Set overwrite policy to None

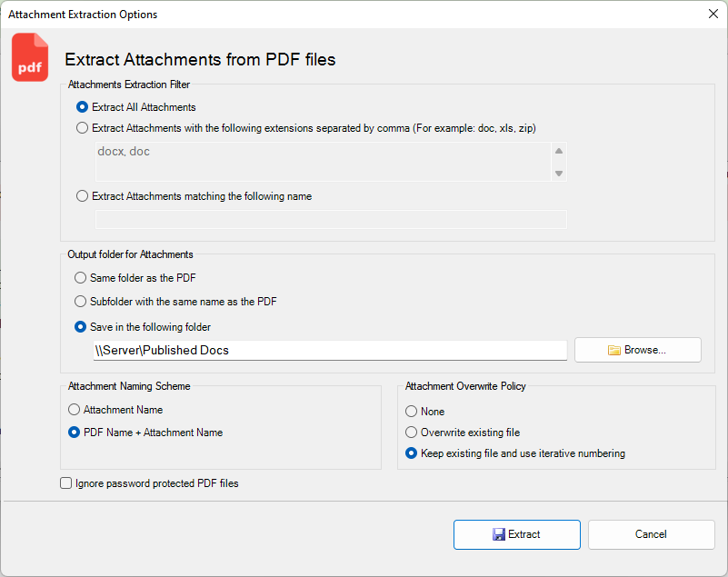coord(412,412)
